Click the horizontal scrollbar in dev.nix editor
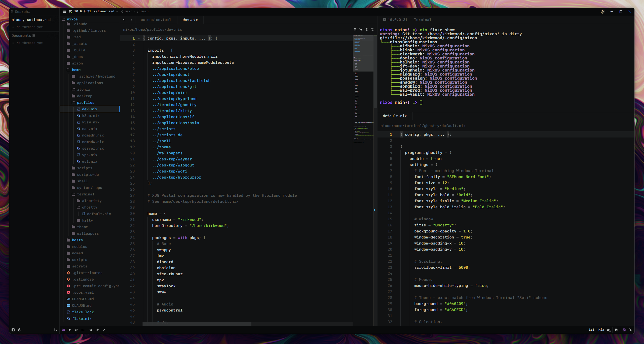Image resolution: width=644 pixels, height=344 pixels. (x=197, y=324)
